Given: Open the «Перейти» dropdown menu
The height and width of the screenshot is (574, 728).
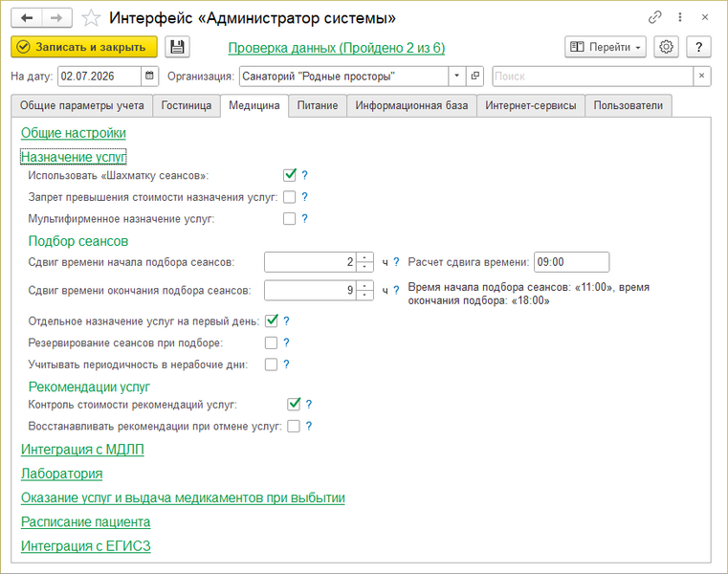Looking at the screenshot, I should (x=606, y=47).
